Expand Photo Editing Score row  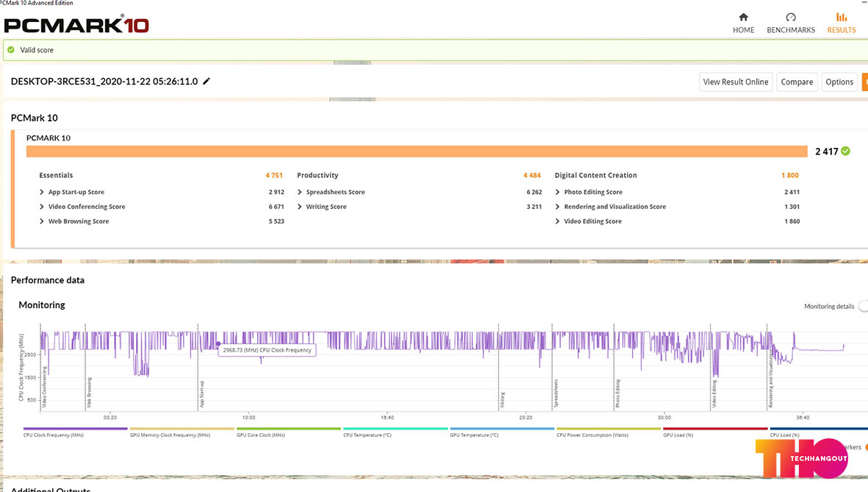pyautogui.click(x=557, y=192)
